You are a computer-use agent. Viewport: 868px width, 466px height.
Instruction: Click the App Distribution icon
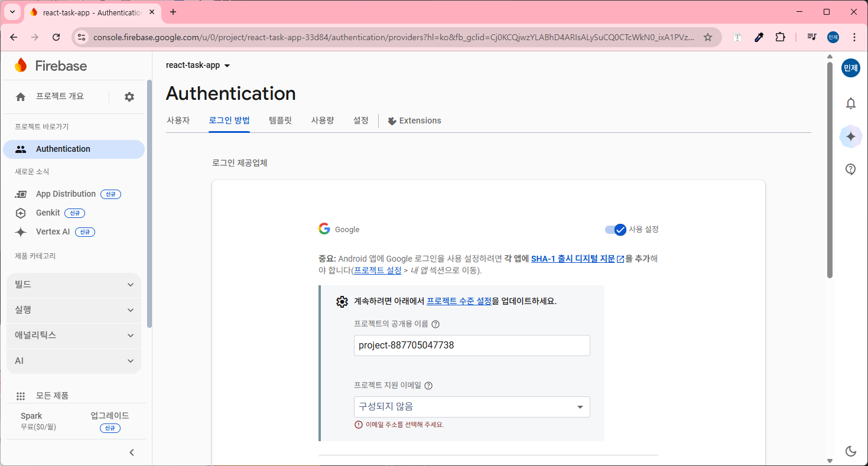[21, 194]
